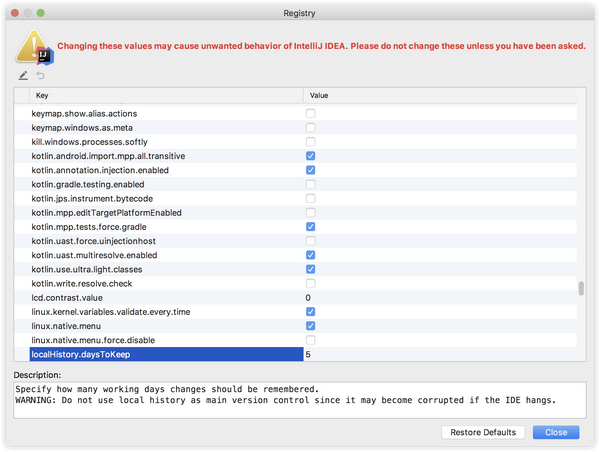This screenshot has width=600, height=452.
Task: Click the revert arrow icon
Action: click(x=41, y=76)
